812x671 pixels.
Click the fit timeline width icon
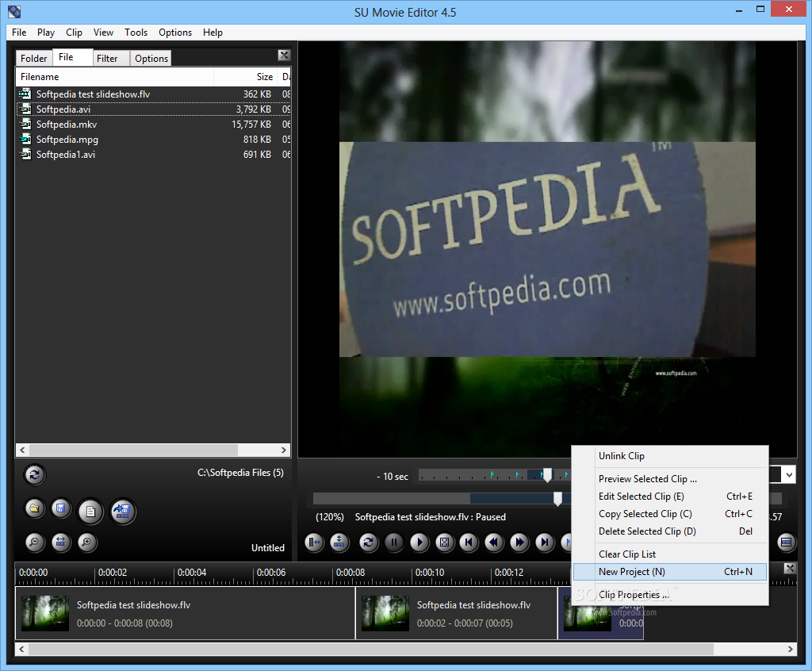pyautogui.click(x=60, y=543)
